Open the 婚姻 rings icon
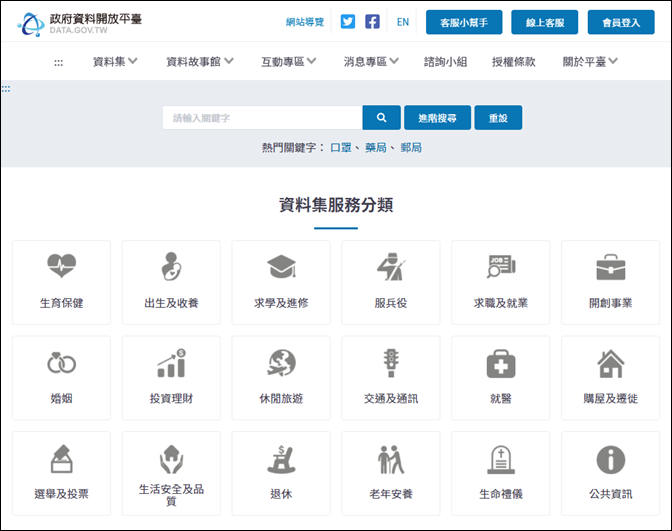This screenshot has height=531, width=672. click(62, 363)
